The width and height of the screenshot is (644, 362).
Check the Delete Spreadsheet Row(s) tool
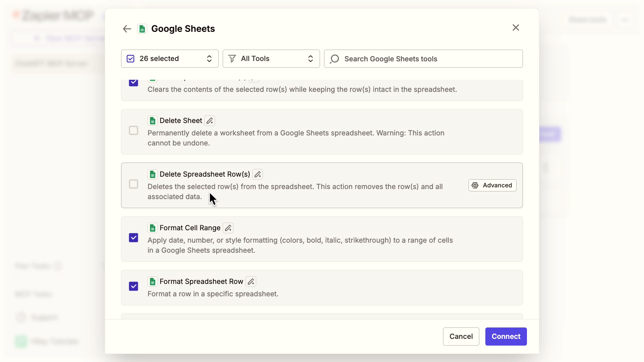133,184
